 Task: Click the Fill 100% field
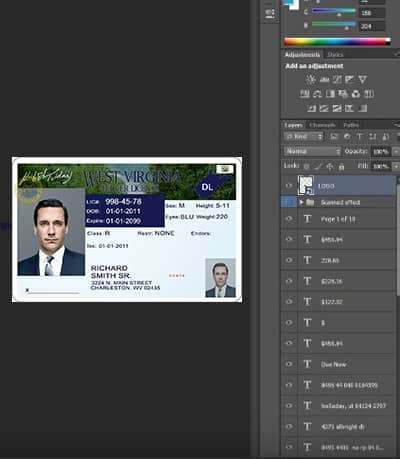(x=380, y=166)
